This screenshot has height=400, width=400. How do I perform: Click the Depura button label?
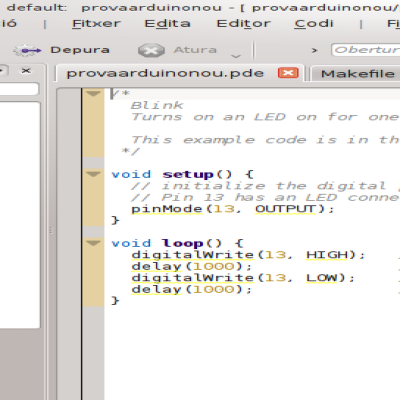80,50
